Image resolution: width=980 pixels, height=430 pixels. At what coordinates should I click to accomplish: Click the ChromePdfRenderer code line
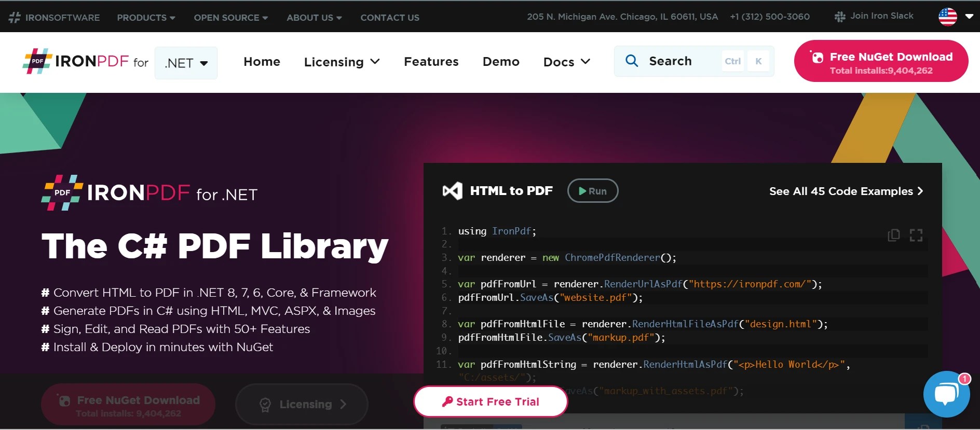coord(567,258)
